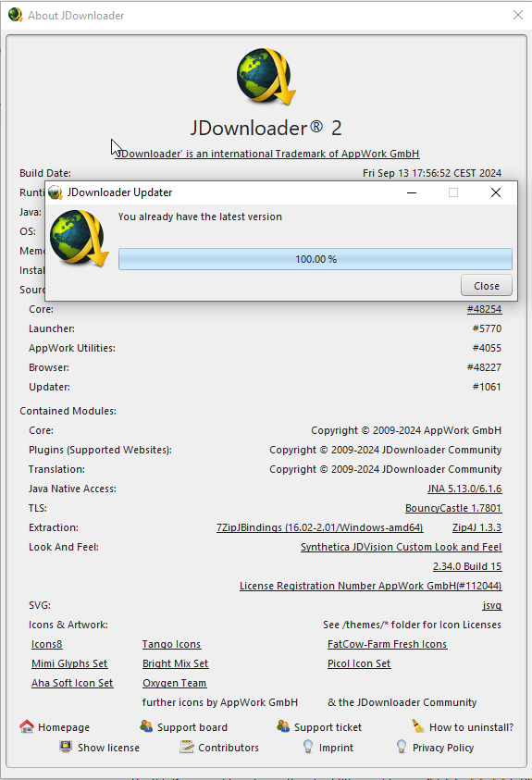The width and height of the screenshot is (532, 780).
Task: Open the AppWork GmbH trademark link
Action: point(267,154)
